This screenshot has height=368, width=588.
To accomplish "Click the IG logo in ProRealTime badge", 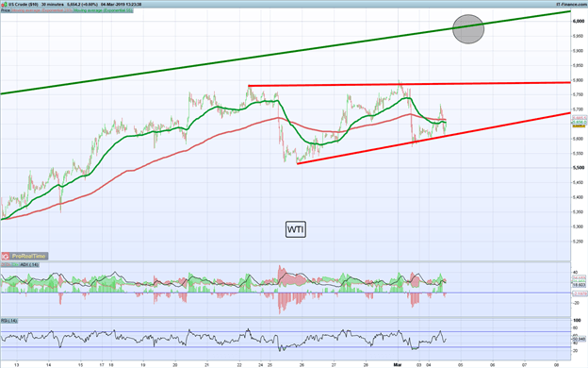I will 6,256.
